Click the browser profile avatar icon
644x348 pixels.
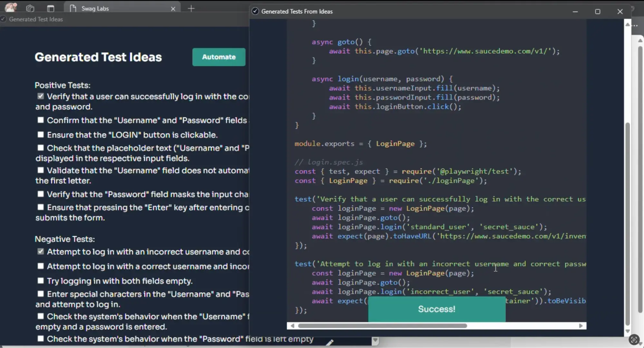[x=11, y=7]
